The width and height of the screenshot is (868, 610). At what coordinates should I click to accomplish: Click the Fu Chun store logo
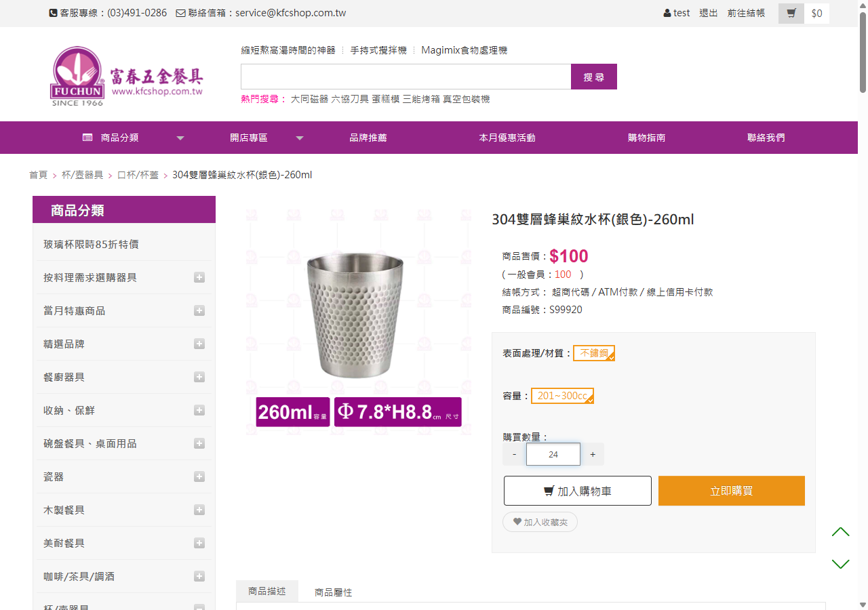[x=127, y=76]
